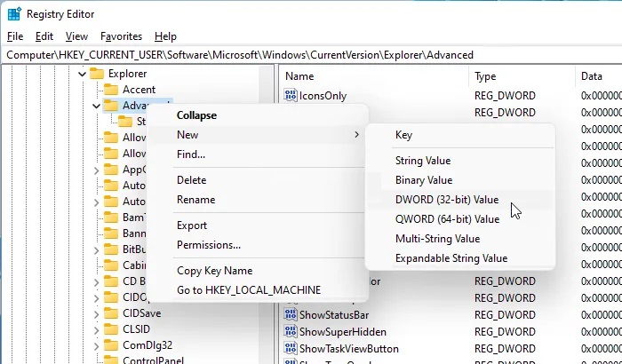Select the ShowSuperHidden value name
The image size is (622, 364).
[343, 332]
